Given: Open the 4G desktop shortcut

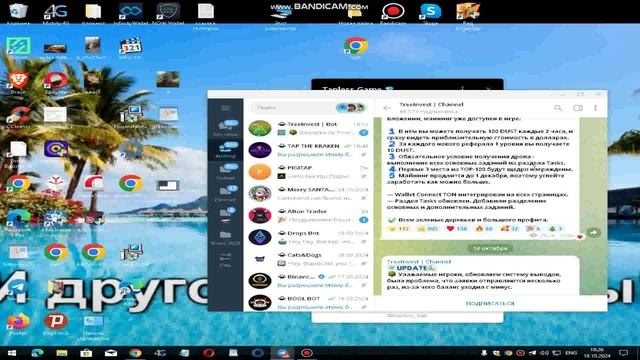Looking at the screenshot, I should coord(56,12).
